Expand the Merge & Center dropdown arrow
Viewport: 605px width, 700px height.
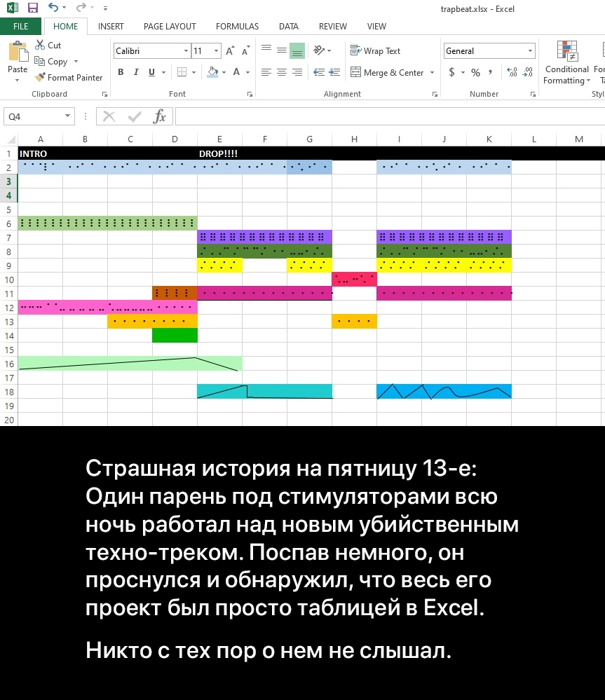[433, 72]
